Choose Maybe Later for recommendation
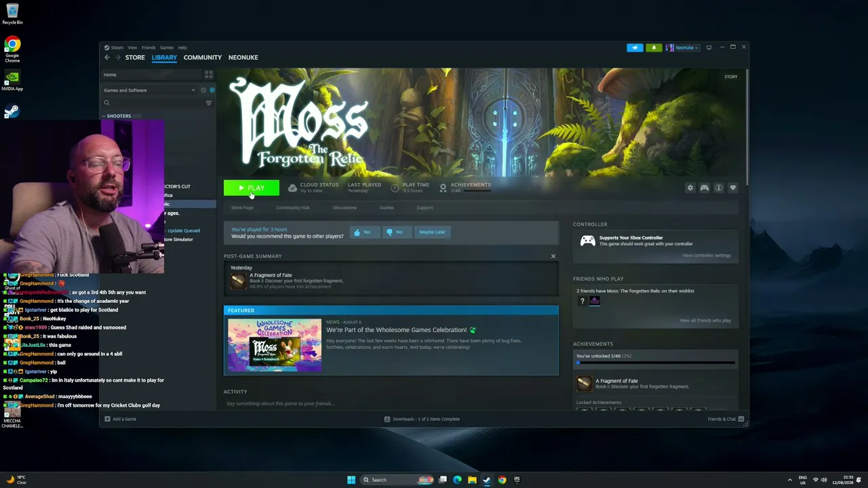This screenshot has height=488, width=868. pos(433,232)
